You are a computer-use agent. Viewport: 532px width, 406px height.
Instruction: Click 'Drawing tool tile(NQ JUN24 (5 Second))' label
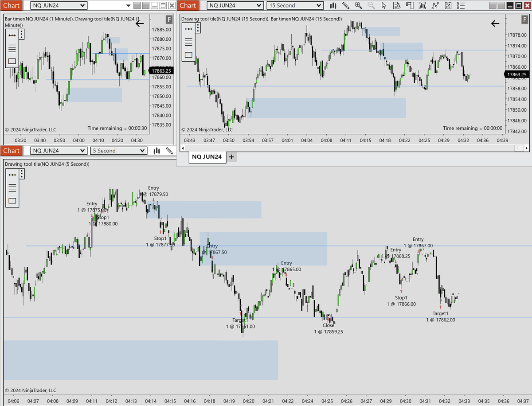(47, 164)
